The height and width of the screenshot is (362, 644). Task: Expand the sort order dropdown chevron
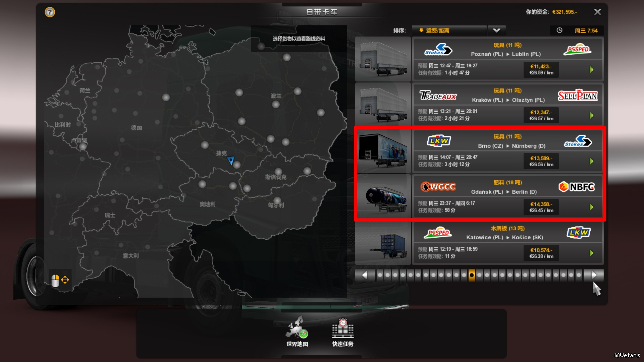click(497, 31)
